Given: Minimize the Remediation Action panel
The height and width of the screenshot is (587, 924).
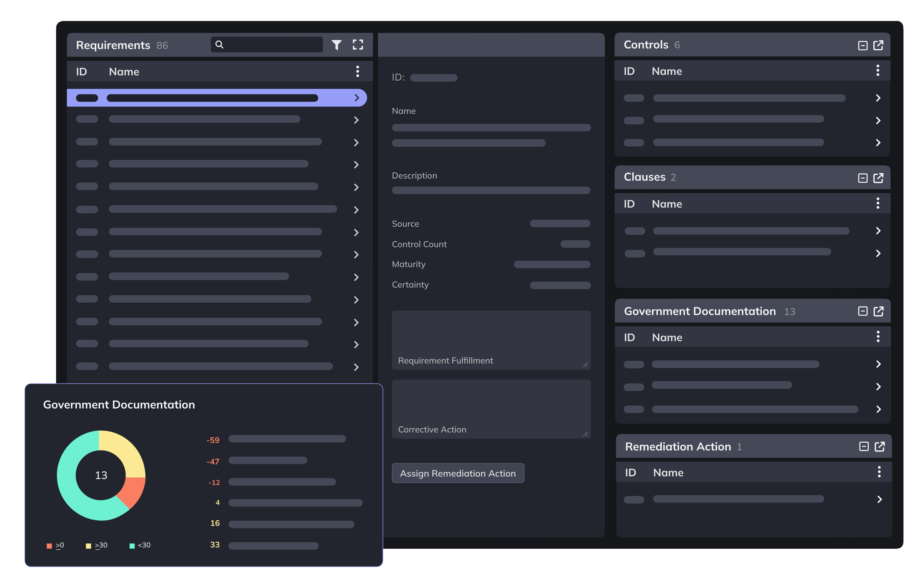Looking at the screenshot, I should coord(864,446).
